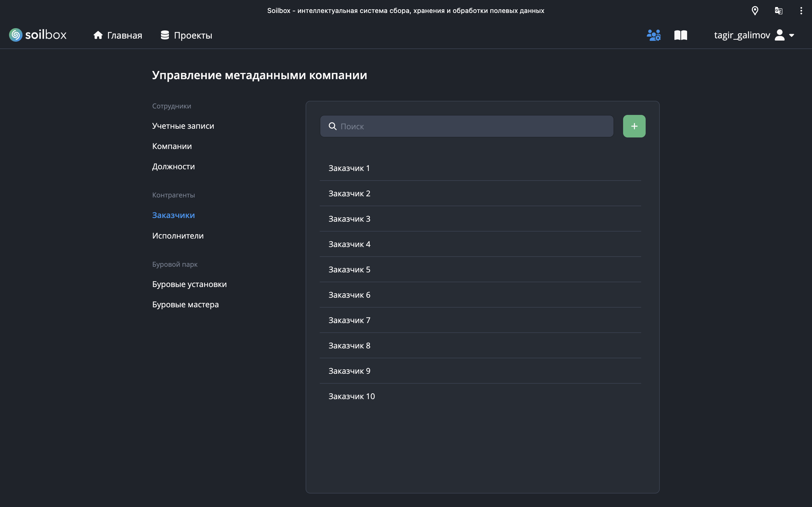This screenshot has height=507, width=812.
Task: Focus the Поиск search field
Action: click(470, 126)
